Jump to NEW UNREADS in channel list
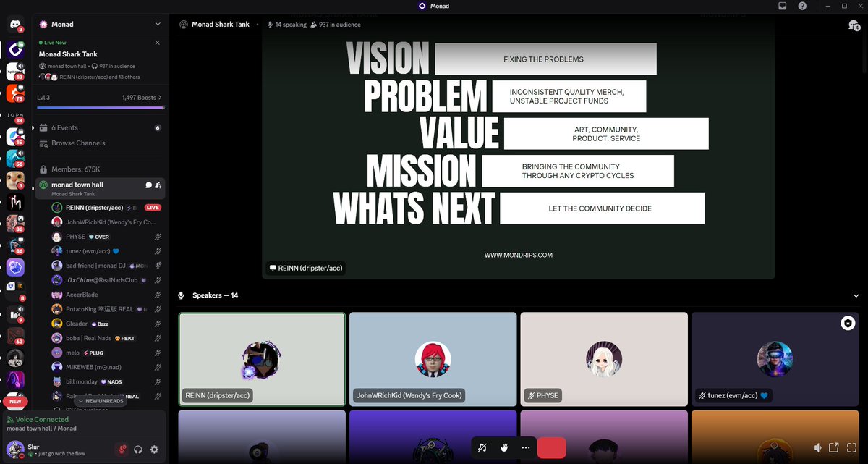This screenshot has height=464, width=868. point(101,401)
